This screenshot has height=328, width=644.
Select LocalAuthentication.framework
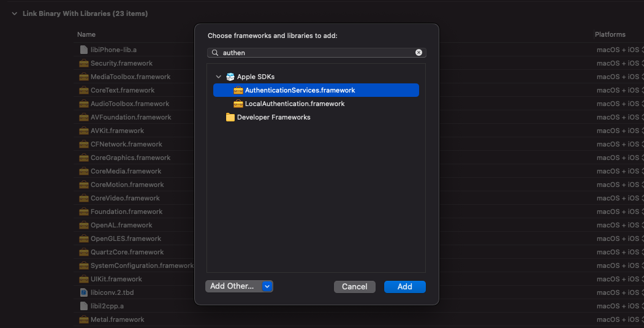(x=316, y=104)
